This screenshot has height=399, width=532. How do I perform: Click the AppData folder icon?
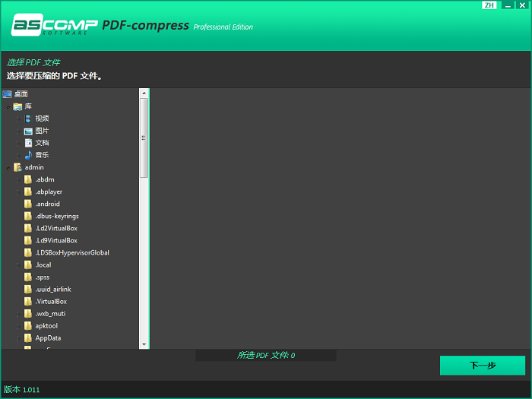pyautogui.click(x=28, y=338)
